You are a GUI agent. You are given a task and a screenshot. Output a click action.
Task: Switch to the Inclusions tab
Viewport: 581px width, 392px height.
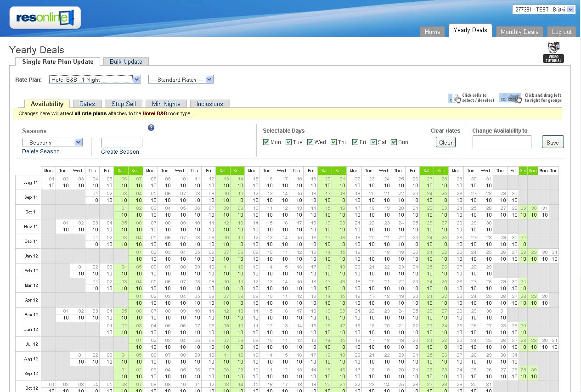pyautogui.click(x=210, y=104)
